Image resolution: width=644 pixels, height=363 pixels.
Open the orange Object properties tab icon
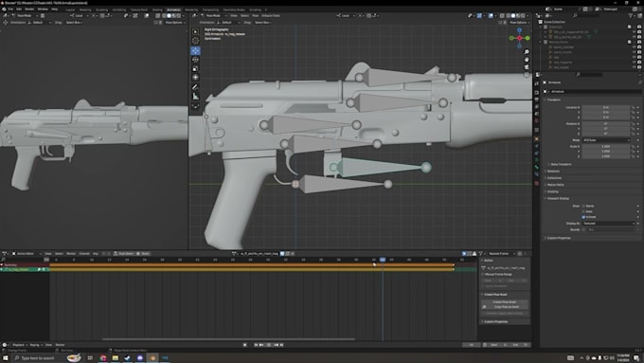pyautogui.click(x=537, y=139)
